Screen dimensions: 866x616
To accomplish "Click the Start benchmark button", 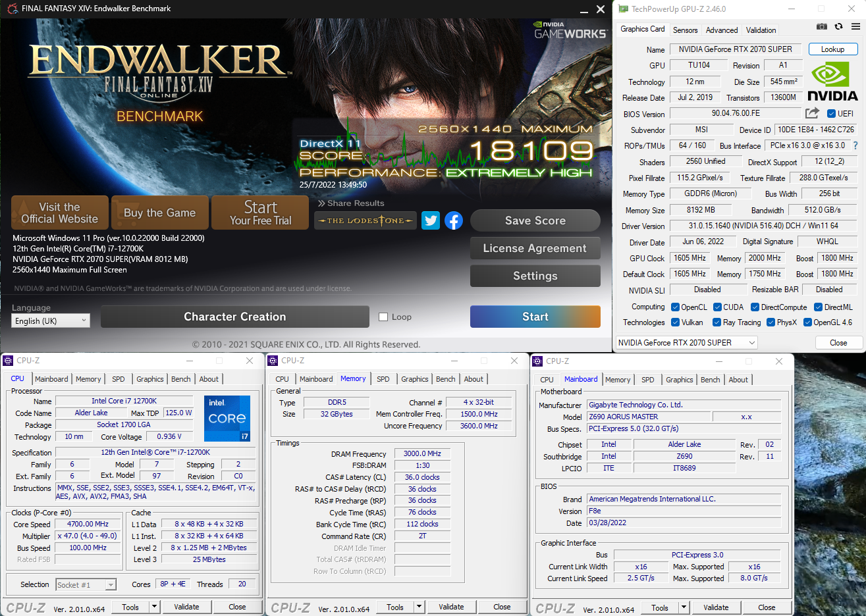I will (535, 317).
